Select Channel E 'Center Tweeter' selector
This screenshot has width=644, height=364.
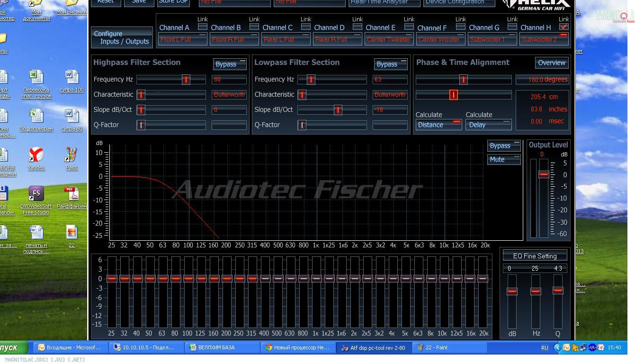point(389,39)
